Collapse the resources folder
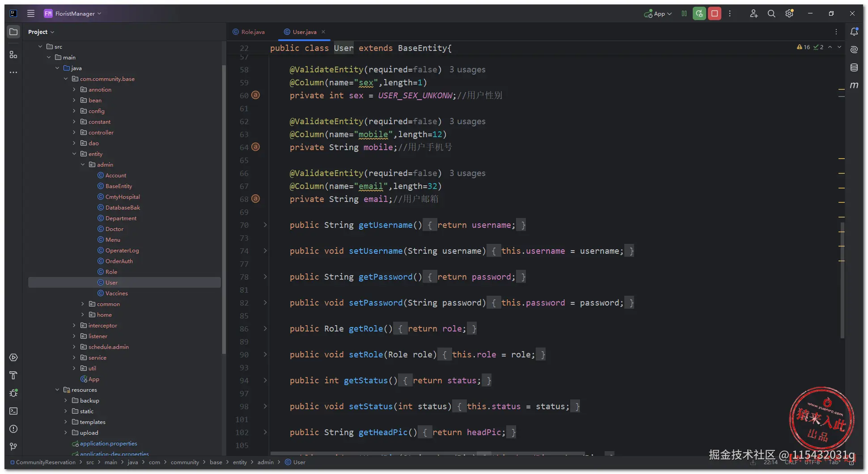This screenshot has height=474, width=868. tap(57, 390)
